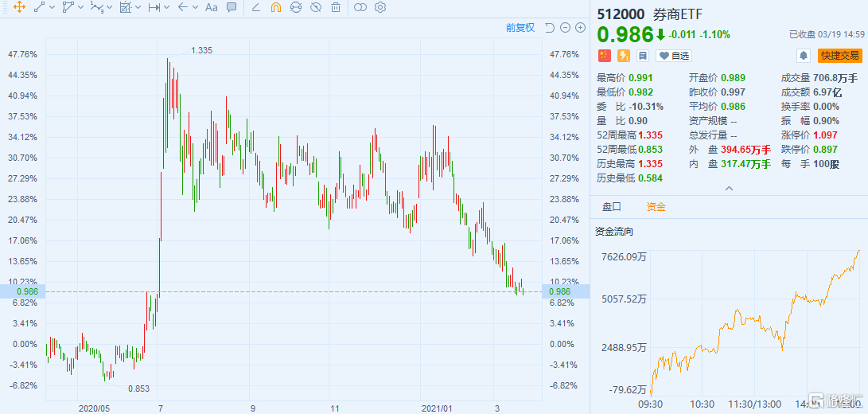The image size is (868, 414).
Task: Expand the line drawing tool dropdown
Action: pos(53,8)
